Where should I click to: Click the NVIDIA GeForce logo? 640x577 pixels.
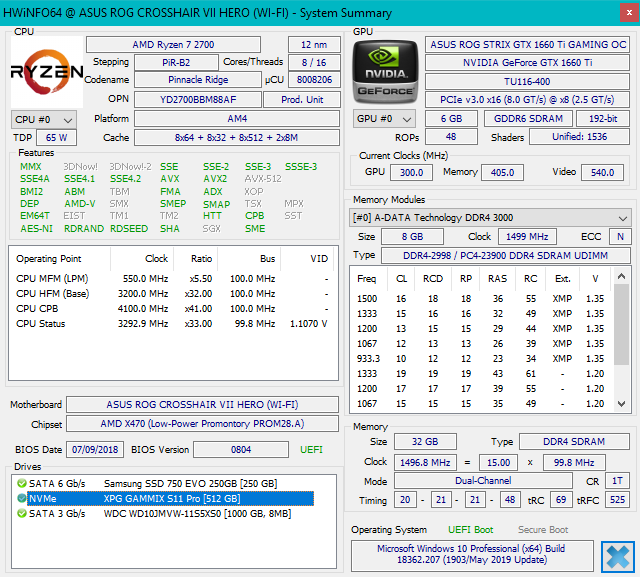pos(385,72)
